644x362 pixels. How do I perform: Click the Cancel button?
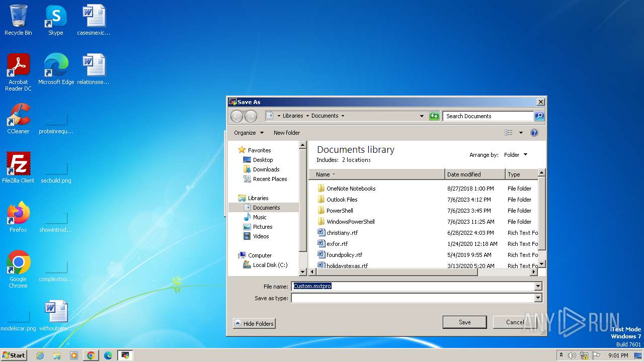point(515,322)
